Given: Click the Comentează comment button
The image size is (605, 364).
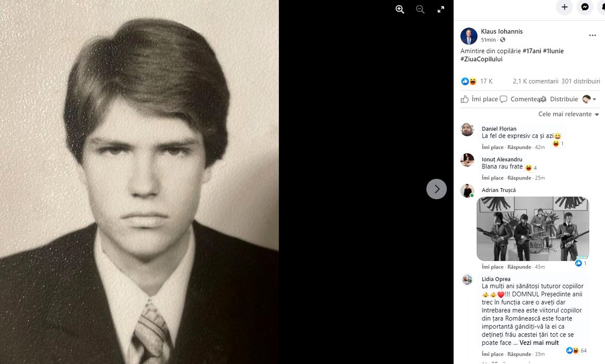Looking at the screenshot, I should pos(519,99).
